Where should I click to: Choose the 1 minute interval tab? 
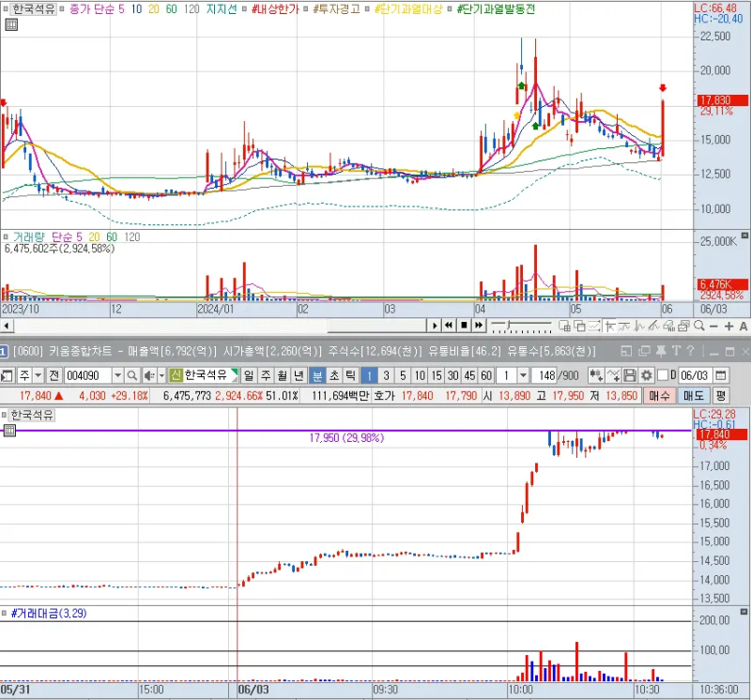(x=369, y=375)
